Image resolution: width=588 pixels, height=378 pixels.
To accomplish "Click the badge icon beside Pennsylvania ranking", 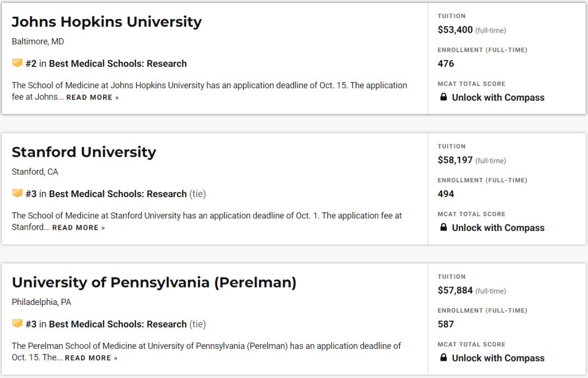I will (x=17, y=324).
